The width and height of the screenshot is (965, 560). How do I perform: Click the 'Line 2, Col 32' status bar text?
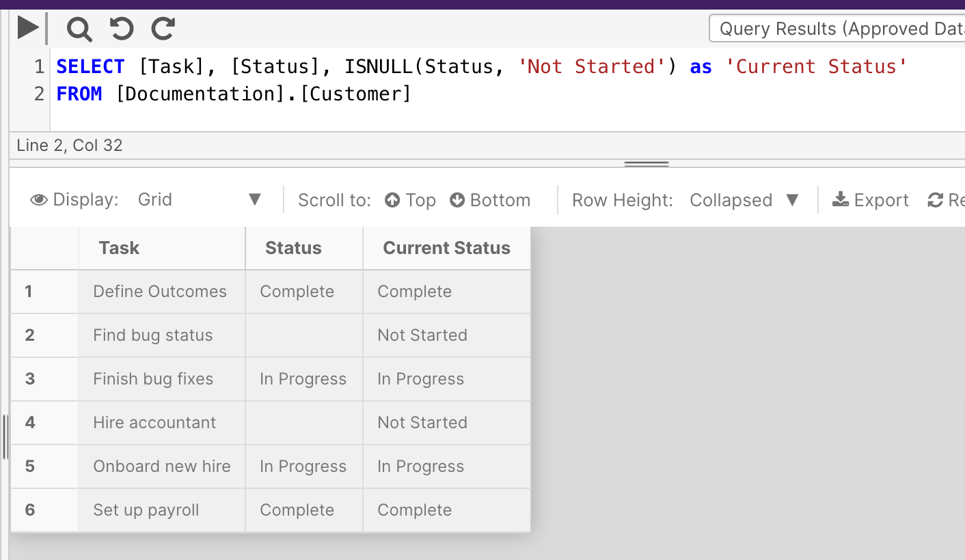coord(70,145)
